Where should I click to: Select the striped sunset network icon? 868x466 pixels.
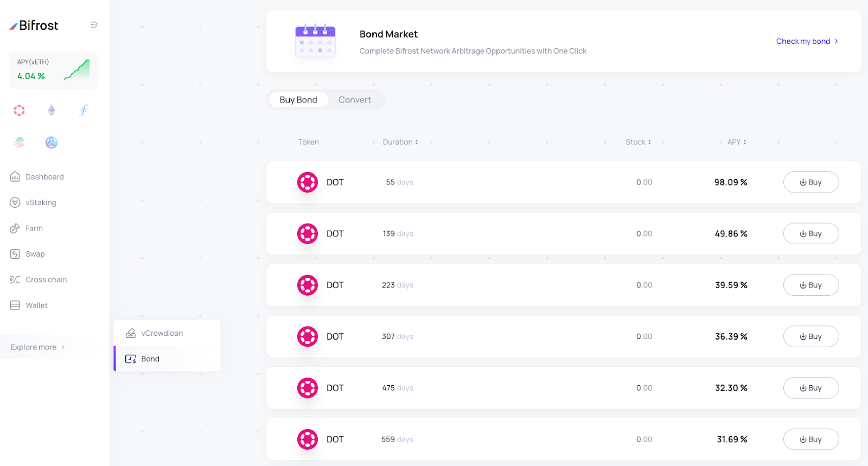(x=20, y=143)
